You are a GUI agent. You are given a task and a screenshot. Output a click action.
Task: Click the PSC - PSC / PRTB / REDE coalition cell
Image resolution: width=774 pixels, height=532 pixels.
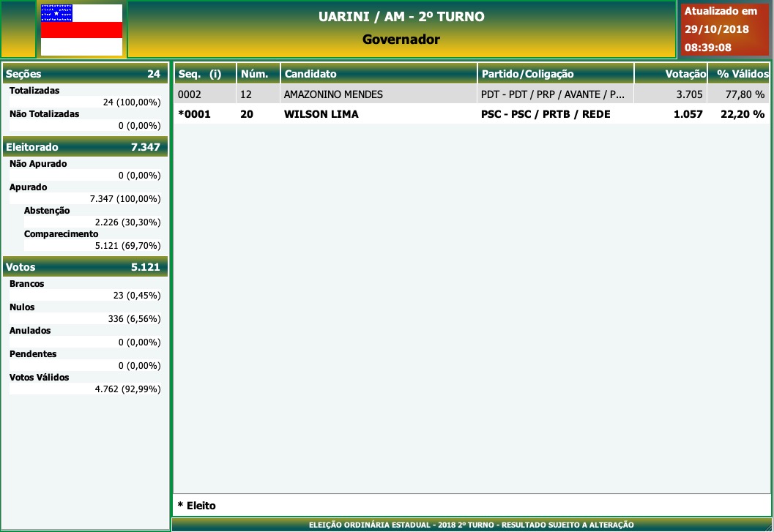point(546,114)
